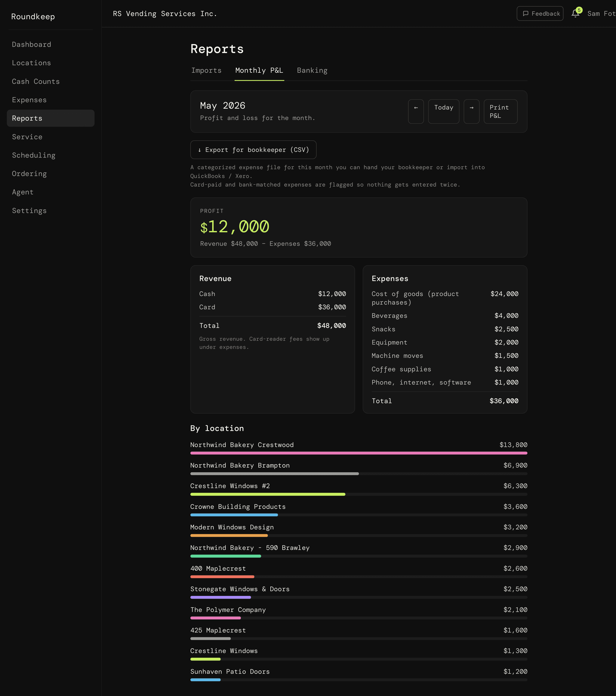Click the Expenses Total $36,000 amount
The width and height of the screenshot is (616, 696).
click(x=504, y=401)
